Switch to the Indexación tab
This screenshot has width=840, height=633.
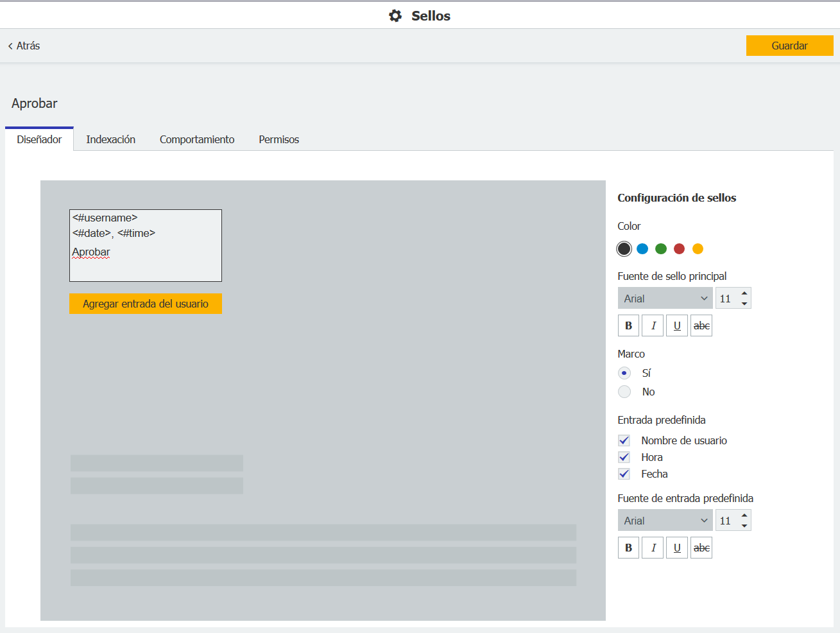click(110, 139)
